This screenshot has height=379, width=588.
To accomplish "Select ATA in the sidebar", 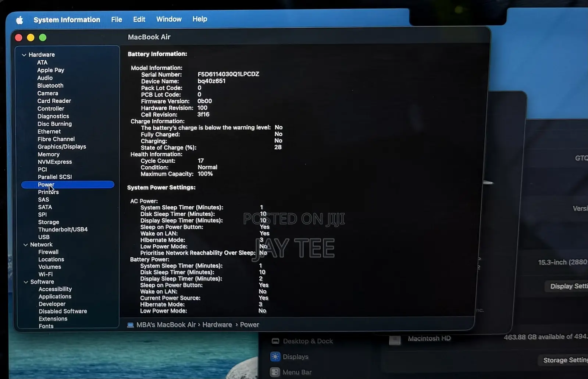I will click(x=42, y=63).
